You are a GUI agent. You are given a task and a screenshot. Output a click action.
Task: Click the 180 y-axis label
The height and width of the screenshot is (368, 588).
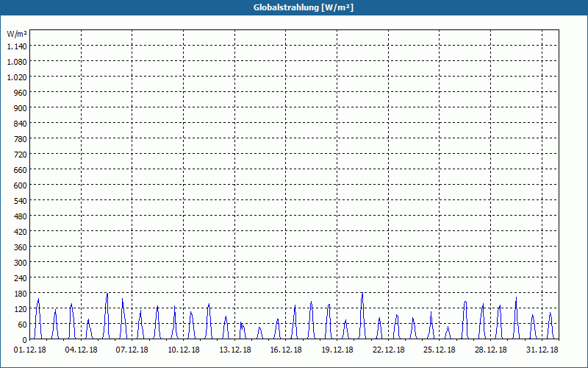coord(21,294)
